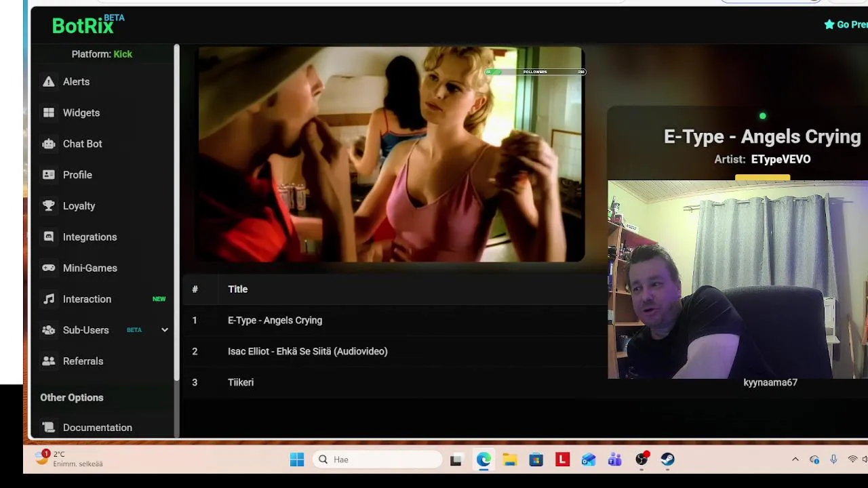Click the microphone tray icon
This screenshot has height=488, width=868.
[x=833, y=460]
